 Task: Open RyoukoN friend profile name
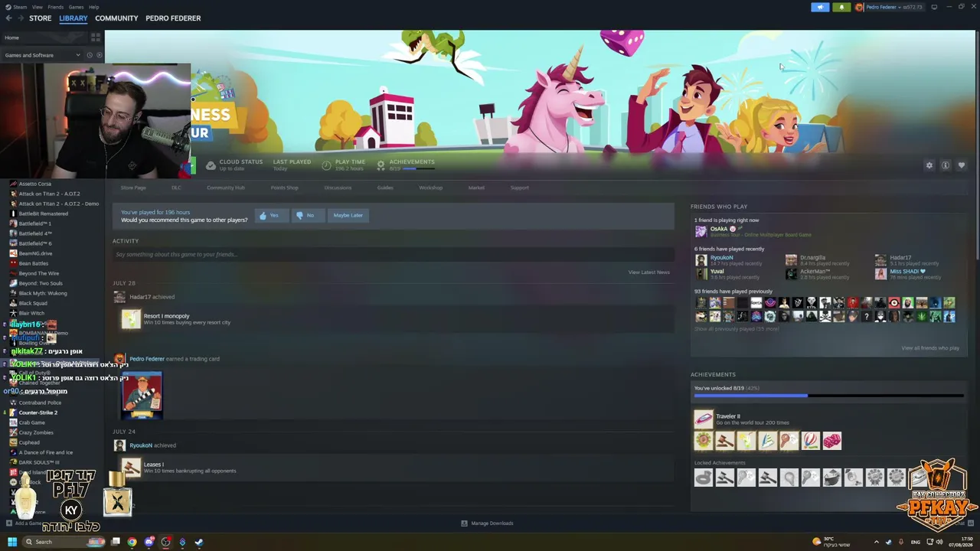point(721,258)
